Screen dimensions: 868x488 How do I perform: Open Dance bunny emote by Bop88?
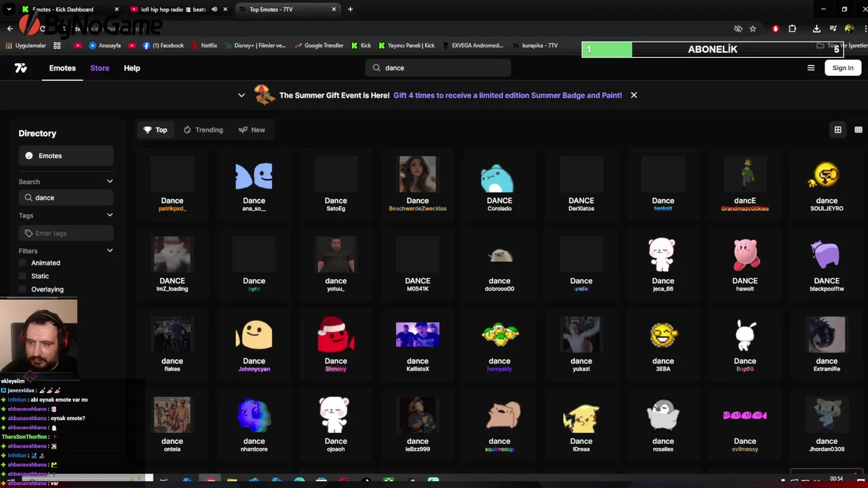745,344
